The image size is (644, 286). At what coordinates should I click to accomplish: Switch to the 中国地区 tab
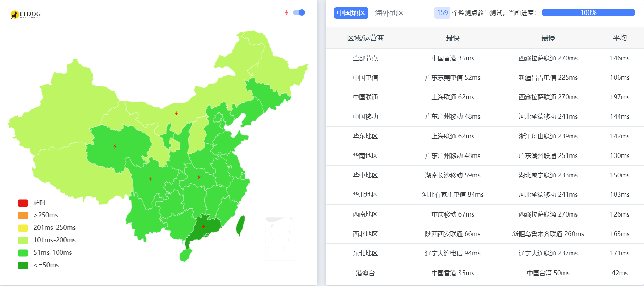[351, 13]
